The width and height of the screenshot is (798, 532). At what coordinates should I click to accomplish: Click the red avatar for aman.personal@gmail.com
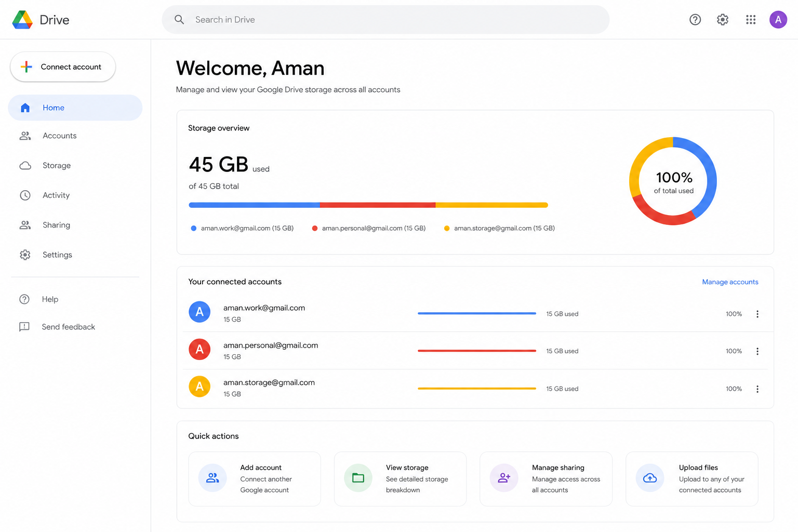tap(199, 349)
